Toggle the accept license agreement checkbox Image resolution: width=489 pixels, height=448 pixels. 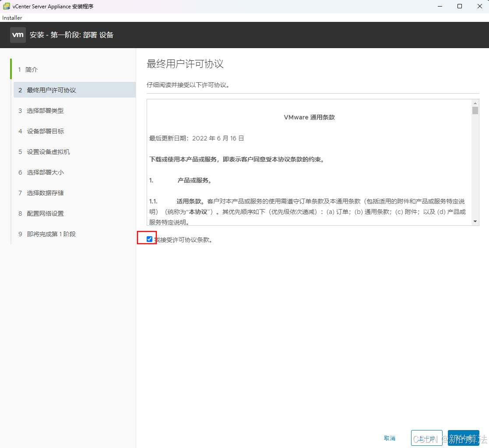(x=149, y=239)
